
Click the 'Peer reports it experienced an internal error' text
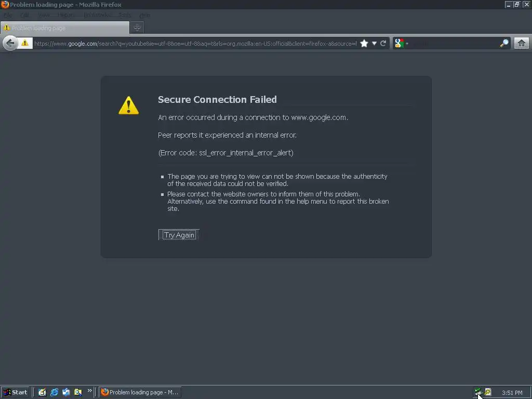click(227, 135)
